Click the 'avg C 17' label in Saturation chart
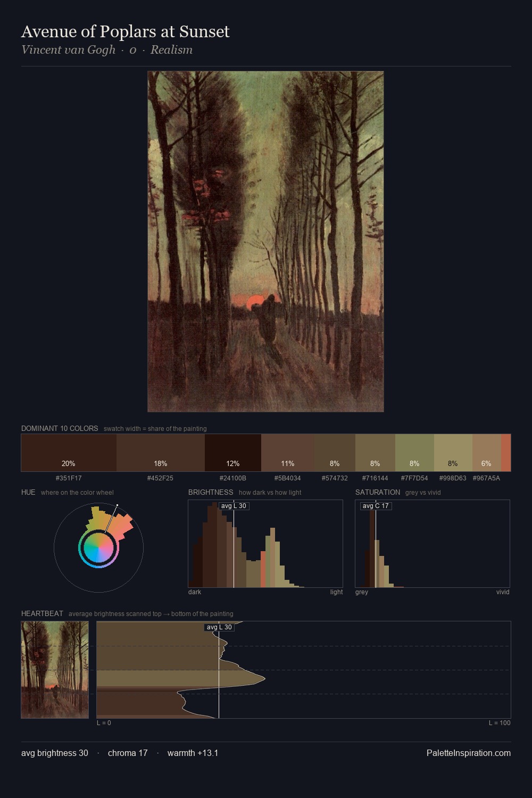 376,506
